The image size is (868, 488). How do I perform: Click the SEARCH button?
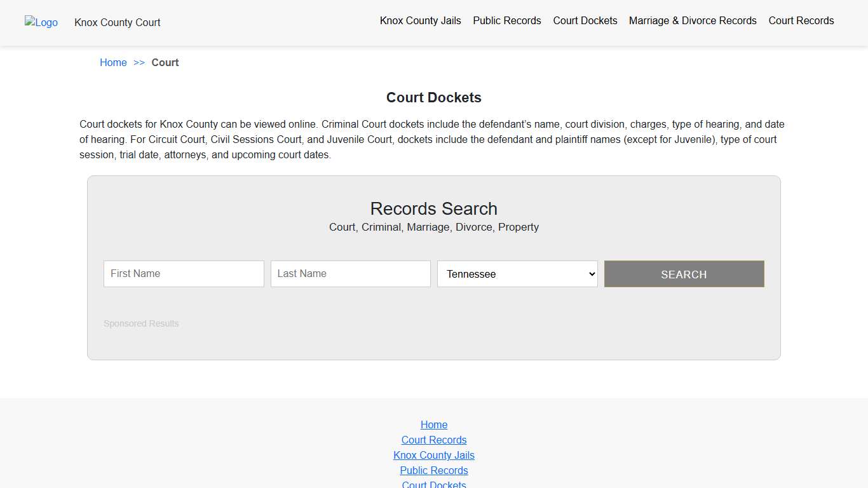[x=684, y=274]
